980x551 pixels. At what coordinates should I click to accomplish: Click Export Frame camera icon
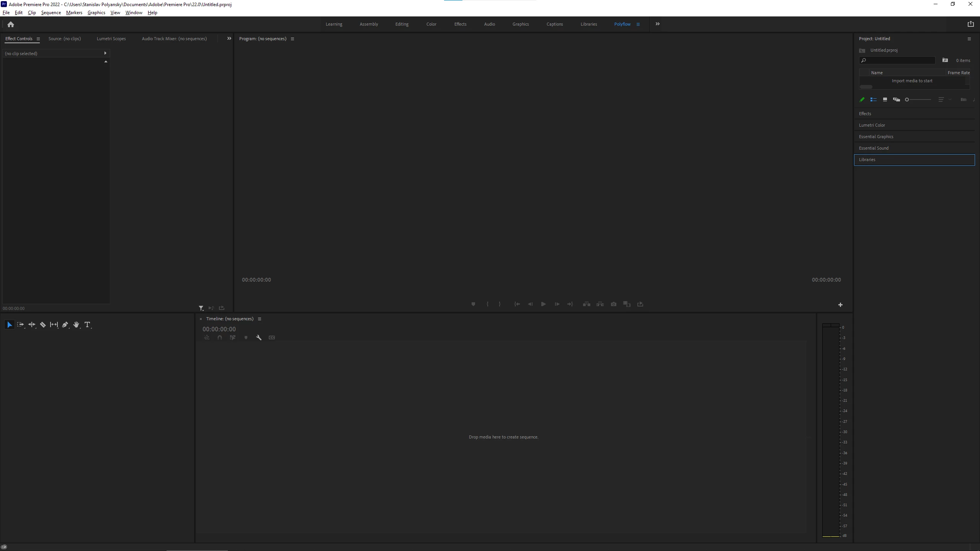tap(614, 304)
